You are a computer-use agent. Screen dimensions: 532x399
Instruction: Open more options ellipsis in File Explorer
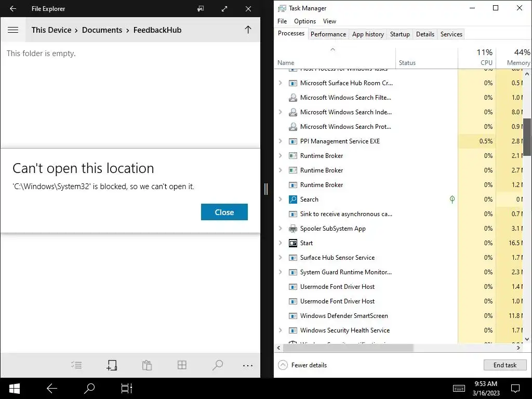point(248,365)
